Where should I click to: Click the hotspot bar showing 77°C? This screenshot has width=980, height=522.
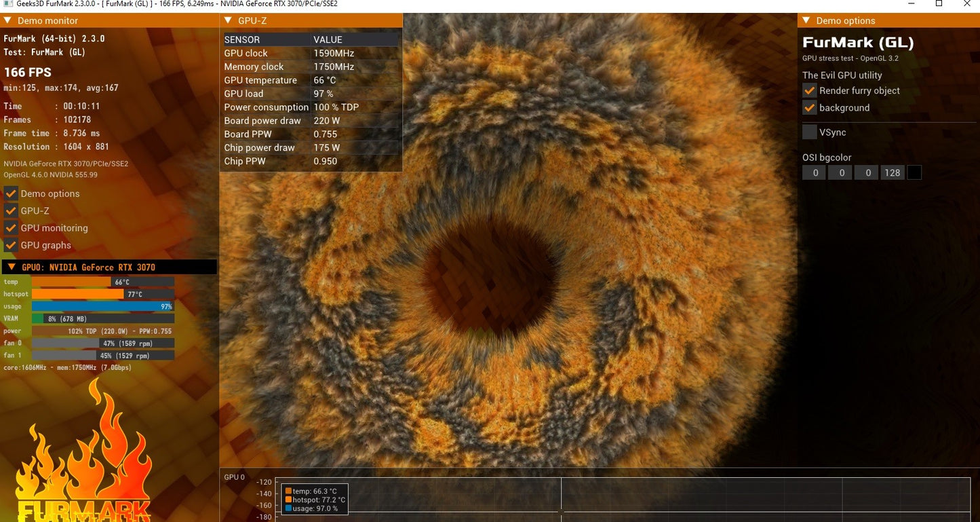tap(103, 294)
